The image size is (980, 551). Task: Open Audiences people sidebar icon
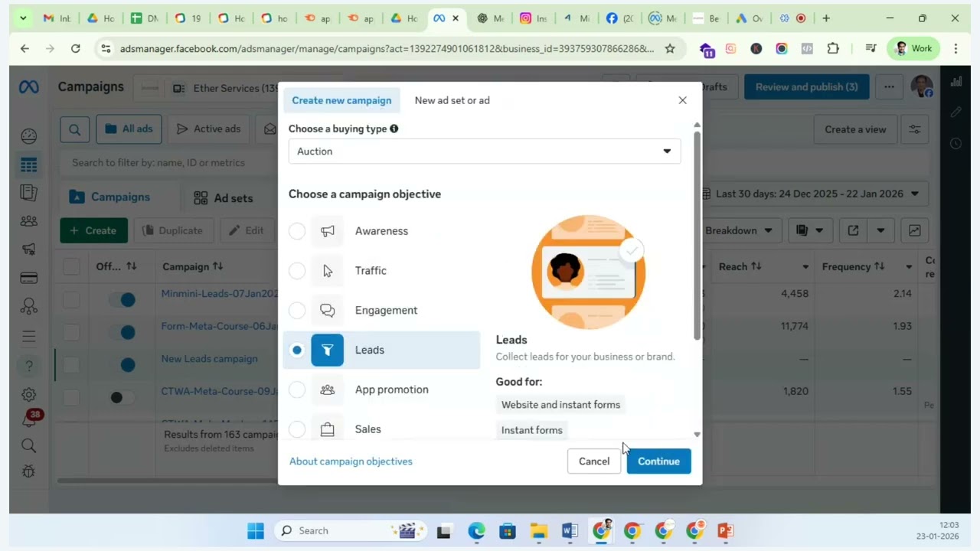(29, 221)
